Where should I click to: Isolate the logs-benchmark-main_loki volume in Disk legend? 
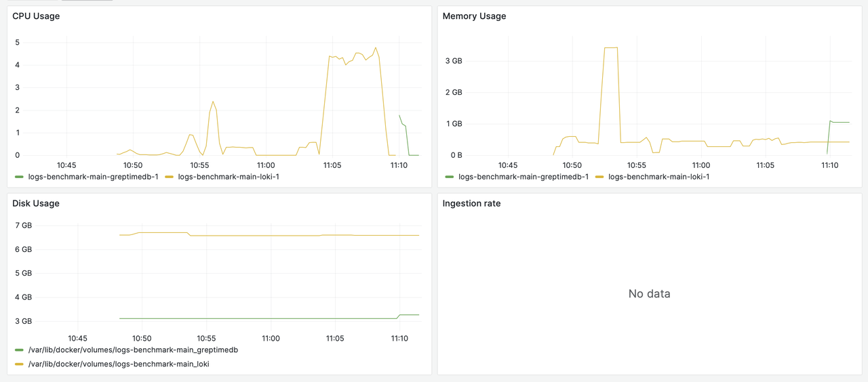tap(119, 364)
